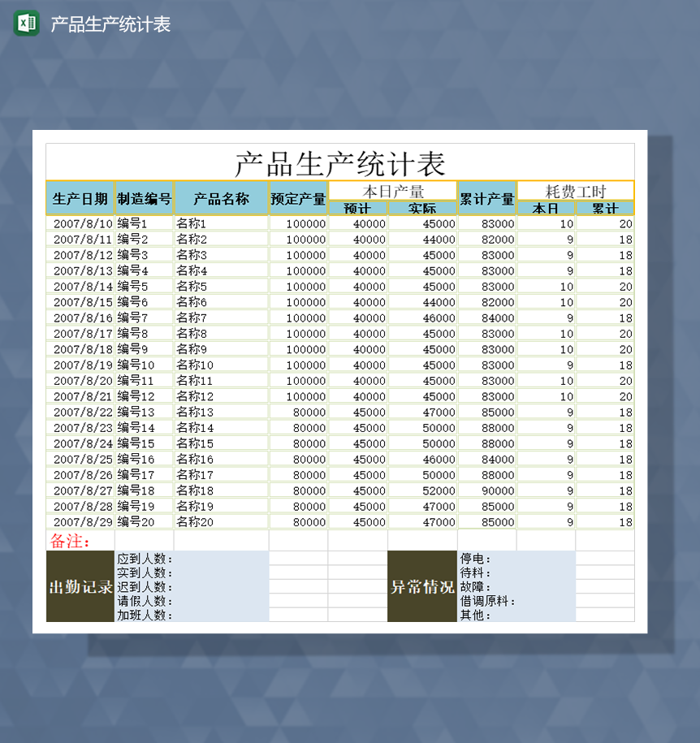700x743 pixels.
Task: Click the 制造编号 column header
Action: click(143, 197)
